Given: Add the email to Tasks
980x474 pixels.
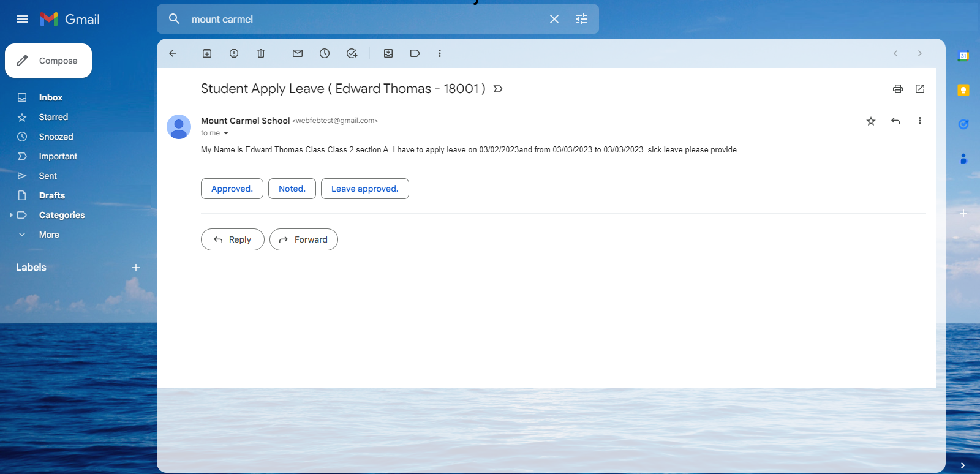Looking at the screenshot, I should tap(352, 53).
